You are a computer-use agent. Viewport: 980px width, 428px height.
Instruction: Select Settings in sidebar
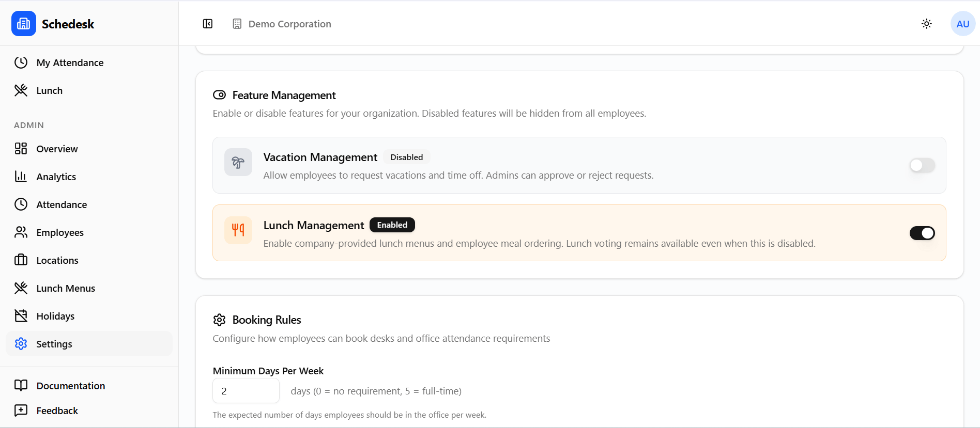89,344
